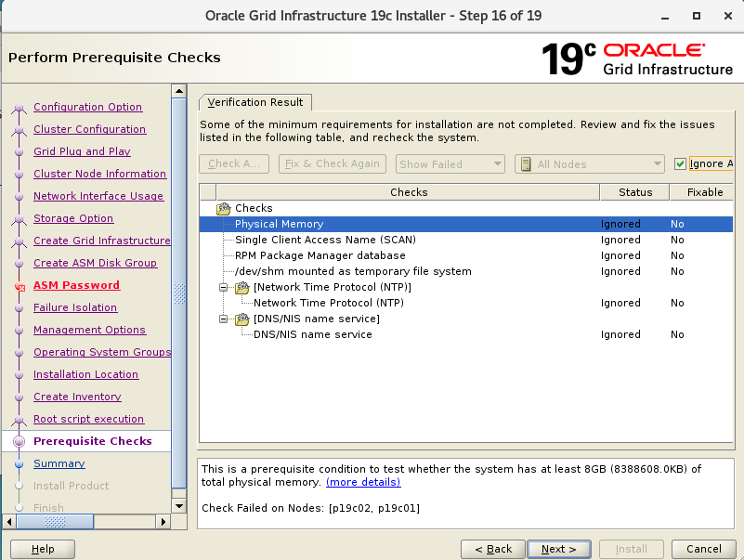This screenshot has height=560, width=744.
Task: Click the horizontal scrollbar thumb in step list
Action: 55,522
